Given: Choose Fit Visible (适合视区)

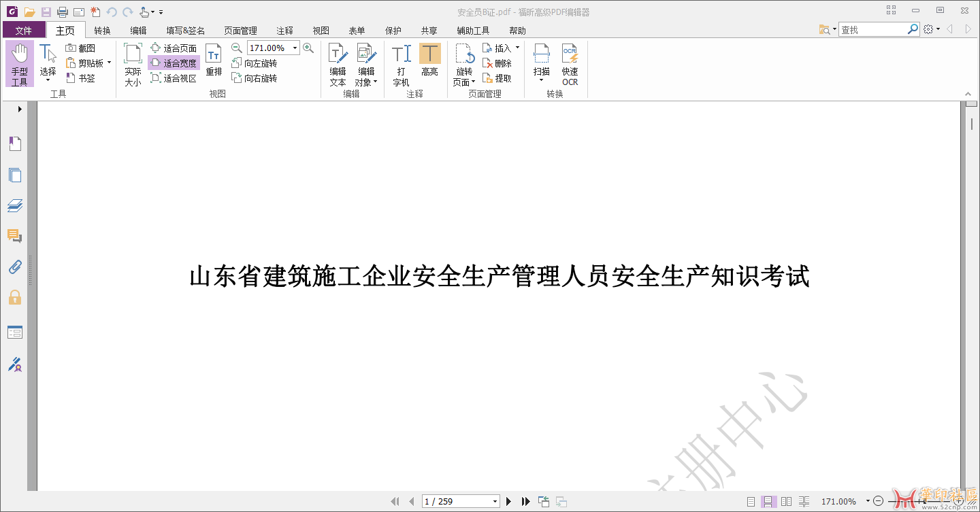Looking at the screenshot, I should tap(174, 78).
